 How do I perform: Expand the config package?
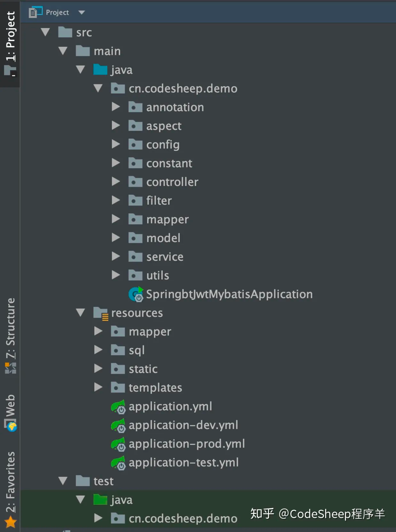point(116,144)
